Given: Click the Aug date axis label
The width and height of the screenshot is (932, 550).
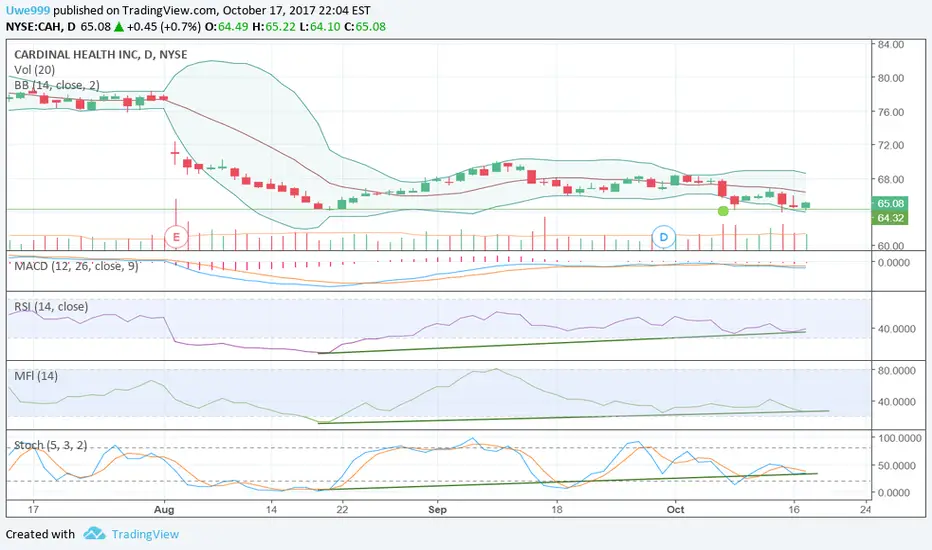Looking at the screenshot, I should [164, 510].
